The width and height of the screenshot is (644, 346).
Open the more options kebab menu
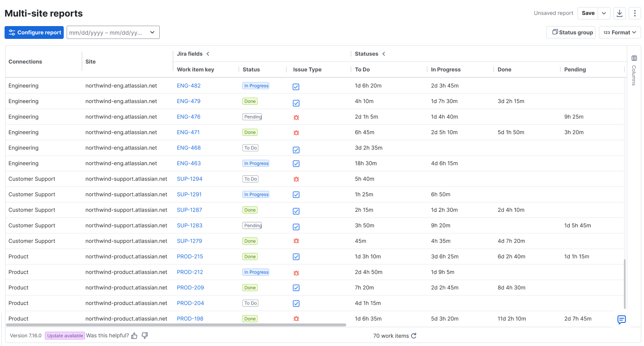coord(634,13)
